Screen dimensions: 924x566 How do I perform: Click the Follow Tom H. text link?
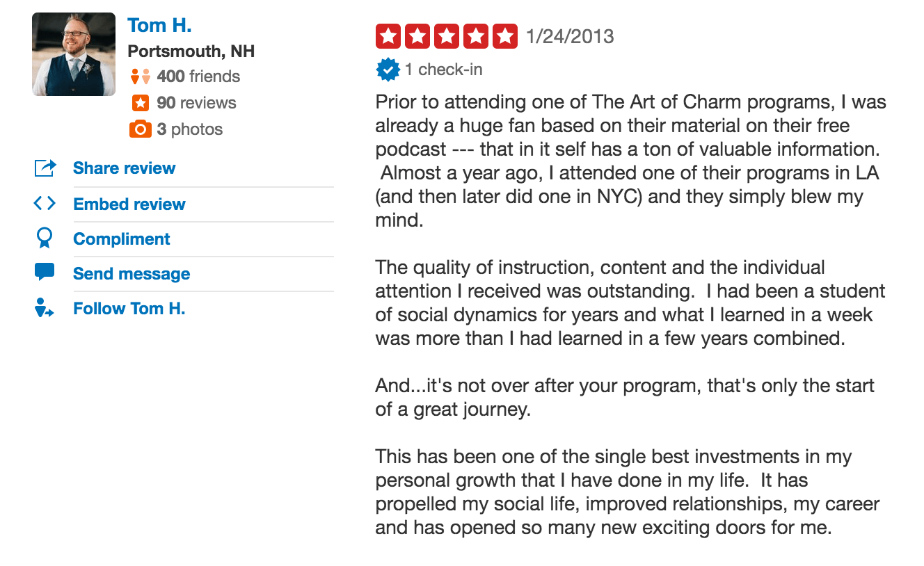click(x=129, y=308)
